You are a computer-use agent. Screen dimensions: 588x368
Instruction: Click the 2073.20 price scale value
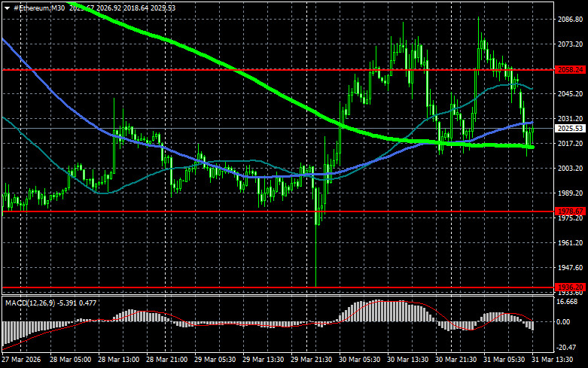[571, 44]
